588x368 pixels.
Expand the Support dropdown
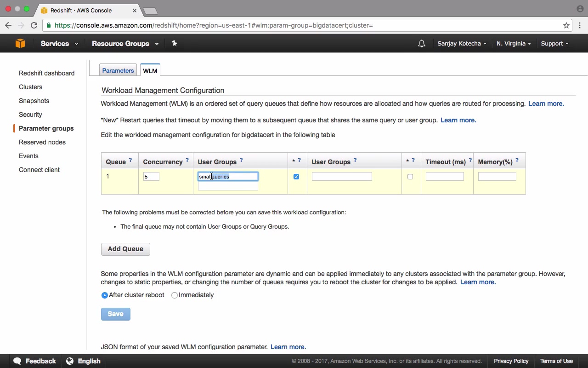point(554,44)
